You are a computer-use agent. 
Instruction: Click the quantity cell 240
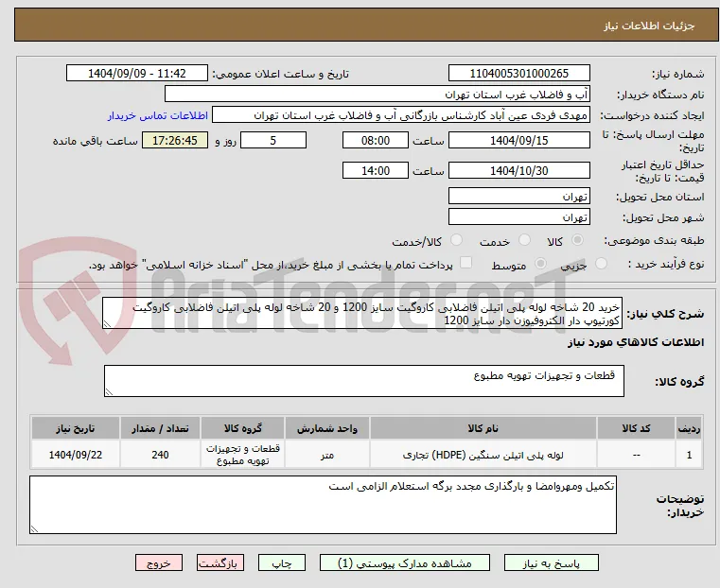160,455
